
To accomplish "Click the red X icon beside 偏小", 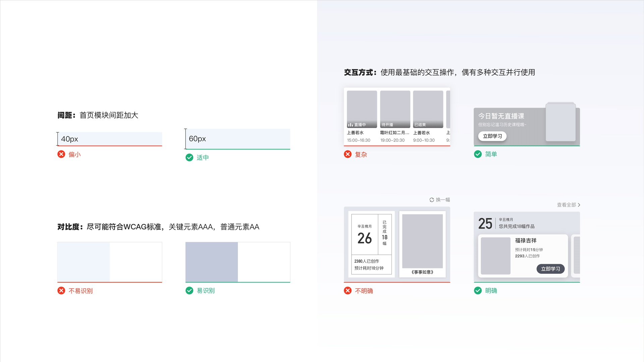I will [x=61, y=154].
